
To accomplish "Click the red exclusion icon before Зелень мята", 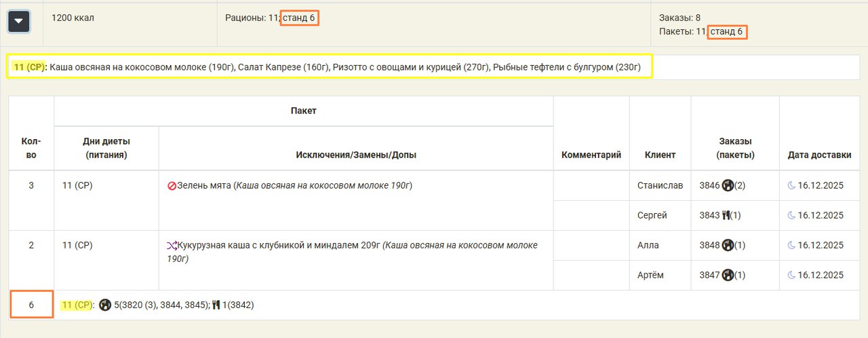I will click(172, 186).
